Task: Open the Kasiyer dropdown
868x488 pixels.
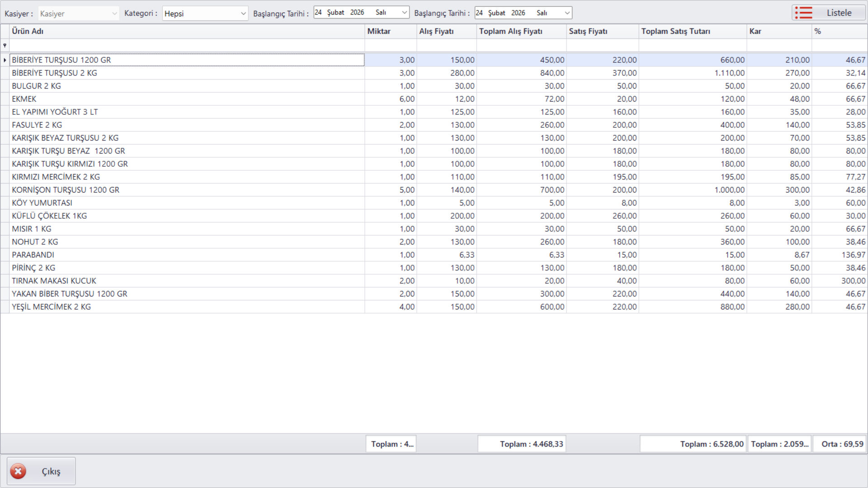Action: (114, 14)
